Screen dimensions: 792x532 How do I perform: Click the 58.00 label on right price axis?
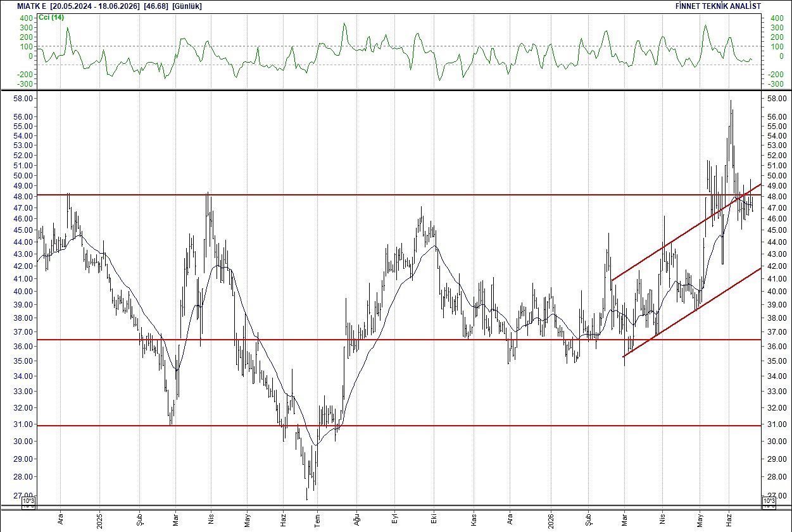pyautogui.click(x=776, y=99)
